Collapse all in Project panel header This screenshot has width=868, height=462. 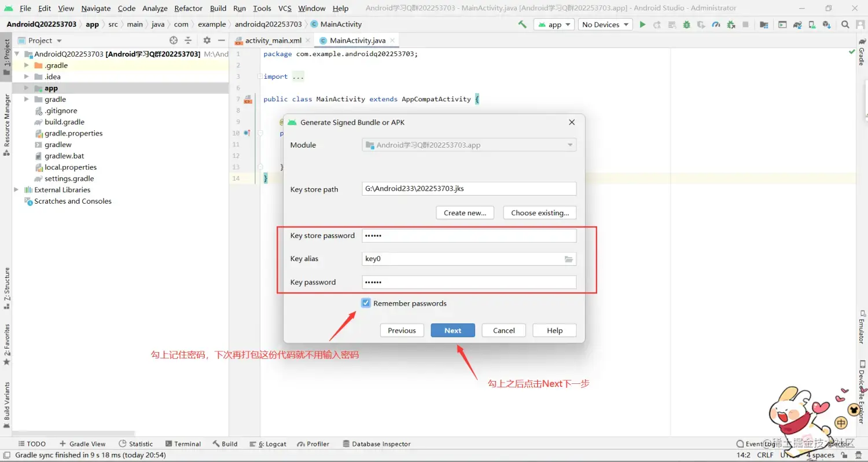pos(188,41)
